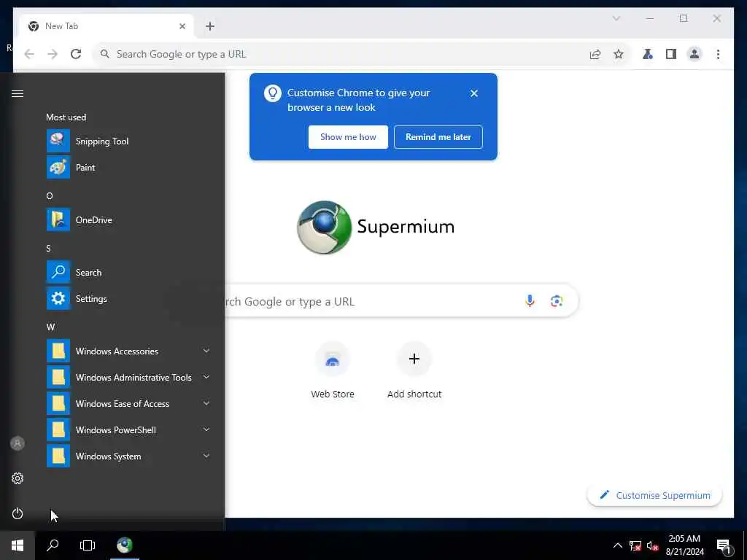747x560 pixels.
Task: Jump to letter O in Start list
Action: pos(50,195)
